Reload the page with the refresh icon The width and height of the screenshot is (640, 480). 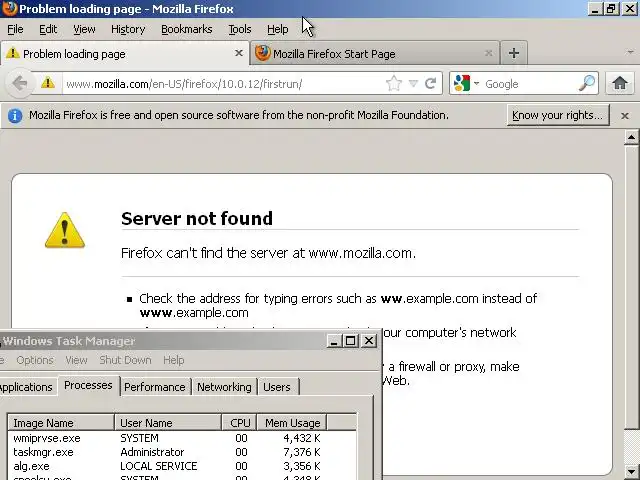[x=431, y=84]
